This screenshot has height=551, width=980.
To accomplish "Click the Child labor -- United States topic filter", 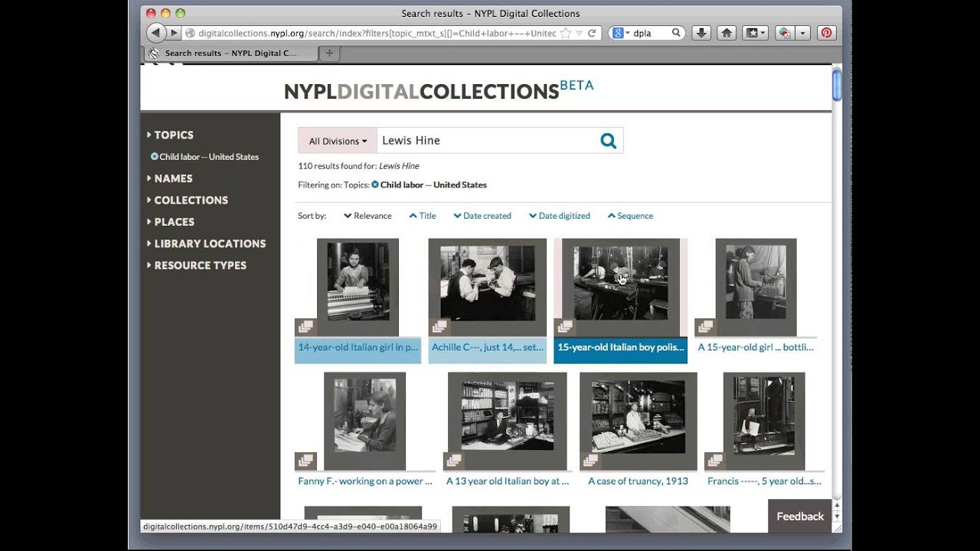I will [x=209, y=157].
